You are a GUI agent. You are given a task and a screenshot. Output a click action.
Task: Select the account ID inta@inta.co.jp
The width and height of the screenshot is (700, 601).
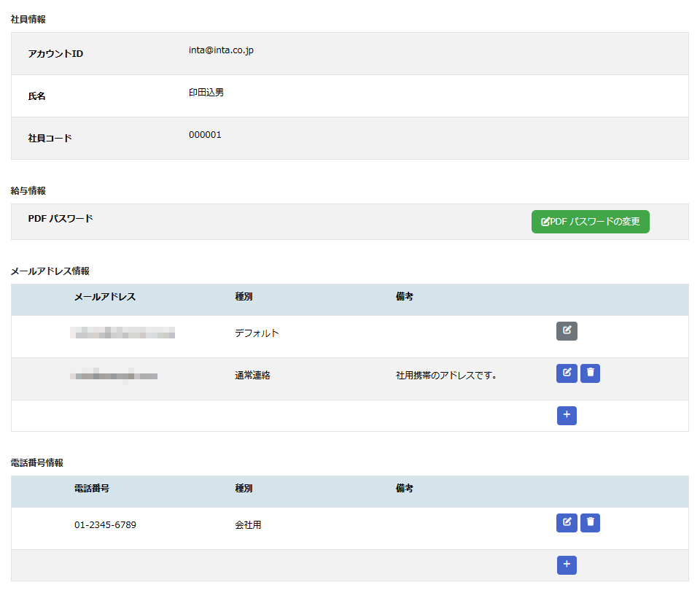tap(221, 51)
